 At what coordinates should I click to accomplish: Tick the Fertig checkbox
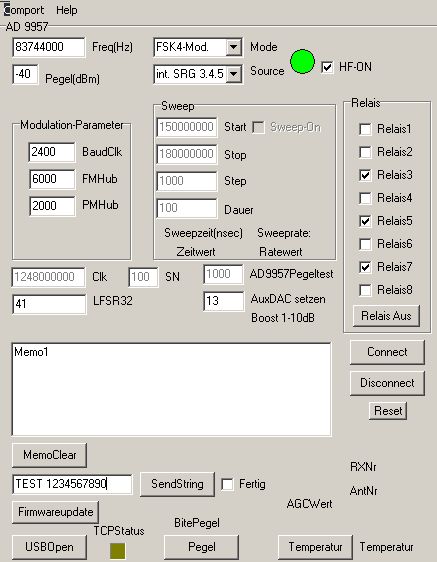click(227, 484)
